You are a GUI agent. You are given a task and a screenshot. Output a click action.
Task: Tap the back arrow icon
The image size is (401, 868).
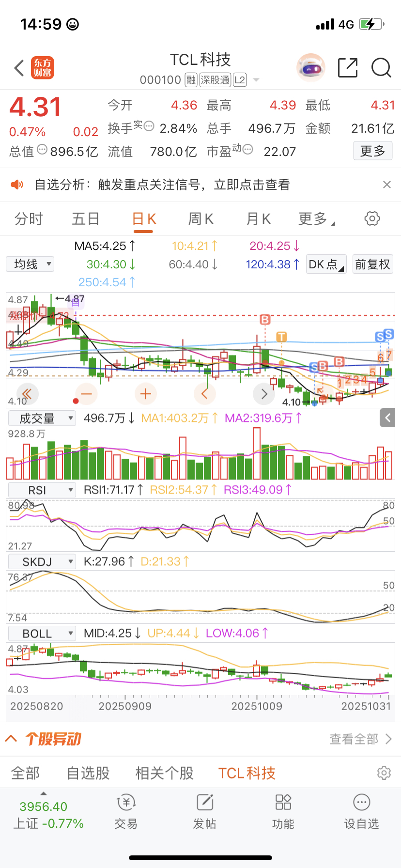coord(19,68)
